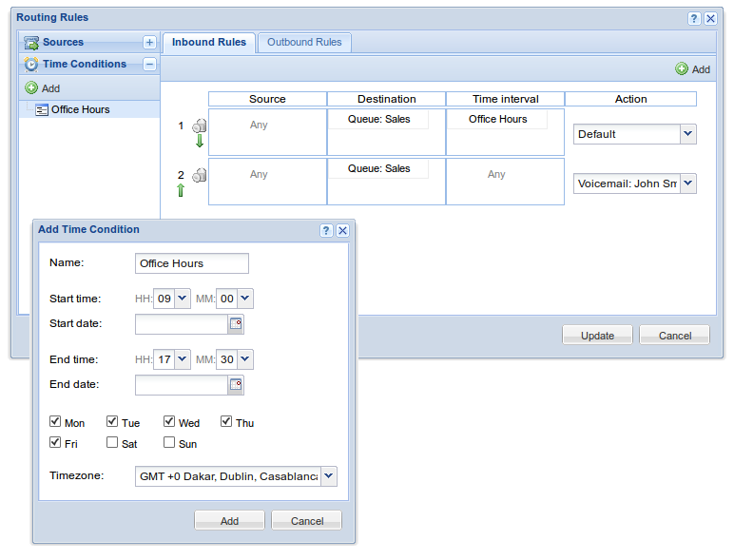
Task: Click the Time interval column header
Action: pyautogui.click(x=506, y=99)
